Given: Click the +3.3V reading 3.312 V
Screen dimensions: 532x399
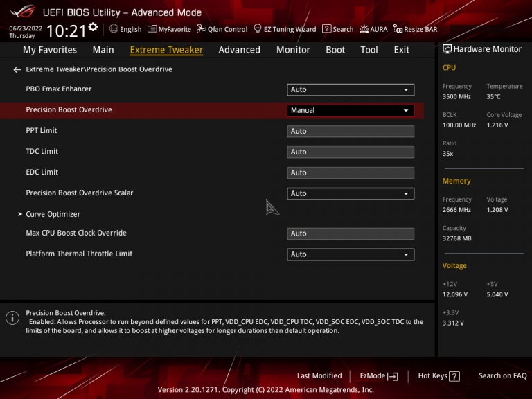Looking at the screenshot, I should pos(453,323).
